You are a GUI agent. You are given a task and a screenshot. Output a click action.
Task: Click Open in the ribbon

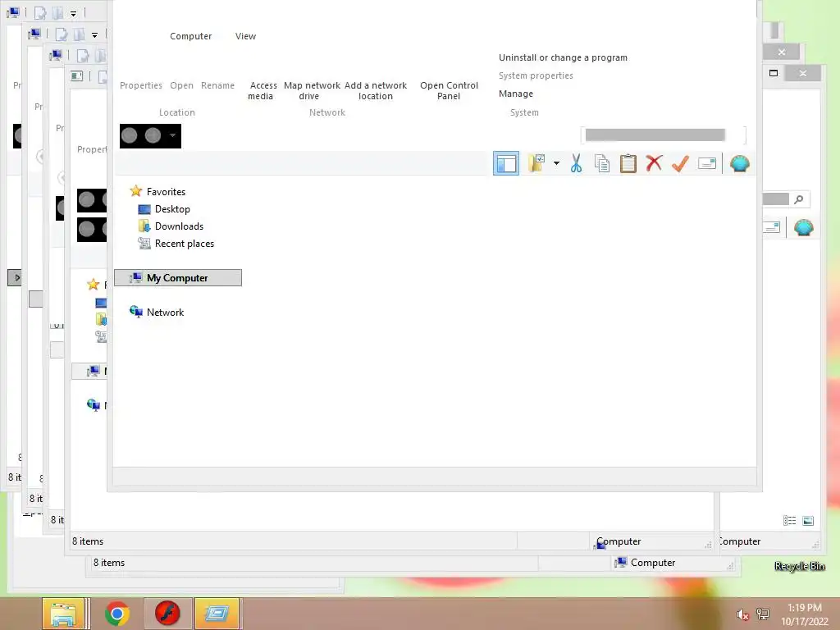pos(181,85)
